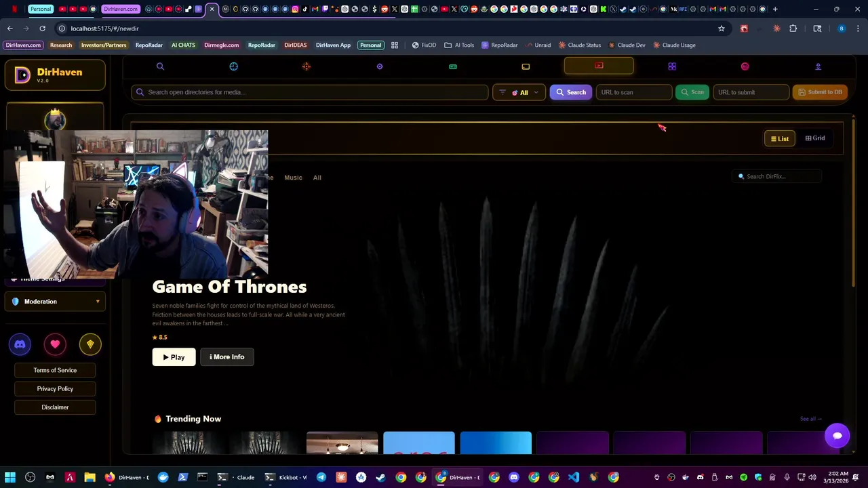Click the purple Search button
The width and height of the screenshot is (868, 488).
coord(570,92)
